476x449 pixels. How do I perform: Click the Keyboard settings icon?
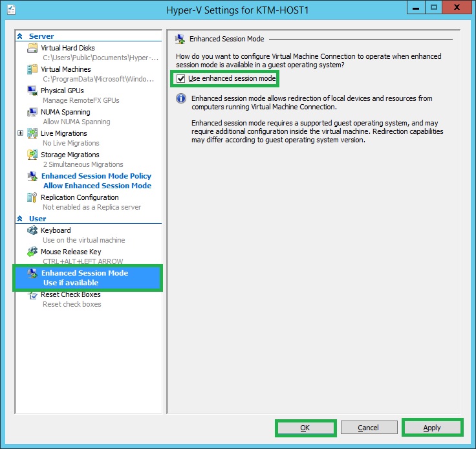click(x=32, y=230)
